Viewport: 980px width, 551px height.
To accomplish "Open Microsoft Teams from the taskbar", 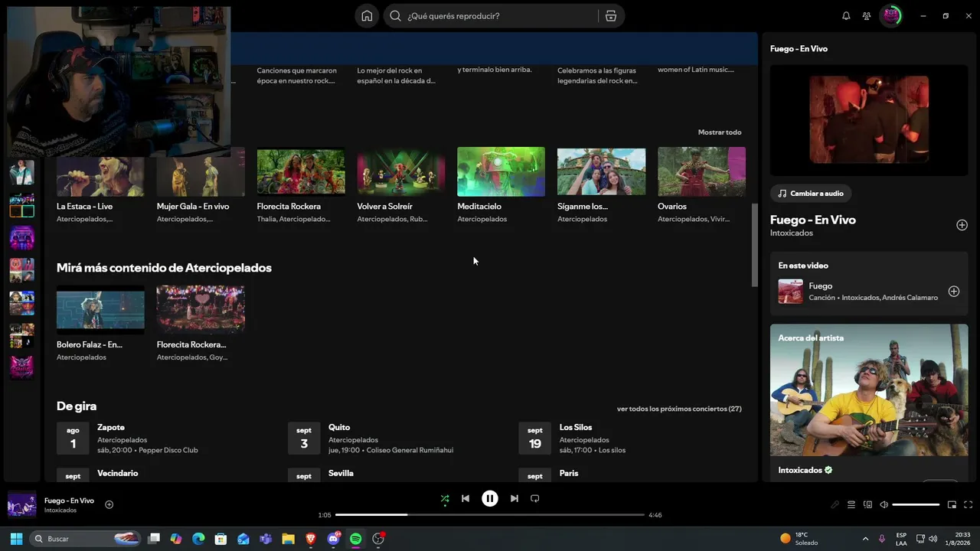I will (266, 539).
